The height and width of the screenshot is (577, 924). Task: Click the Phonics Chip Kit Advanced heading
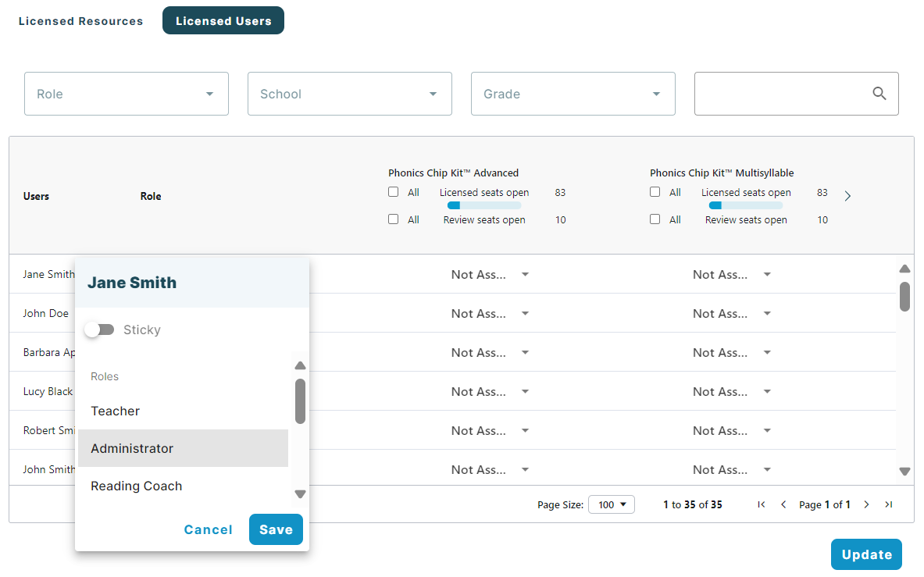tap(453, 173)
